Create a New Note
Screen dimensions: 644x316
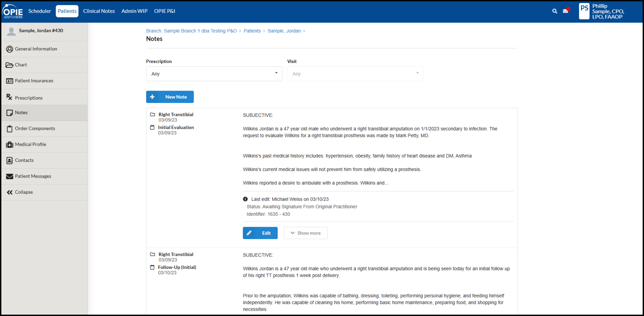pyautogui.click(x=170, y=97)
